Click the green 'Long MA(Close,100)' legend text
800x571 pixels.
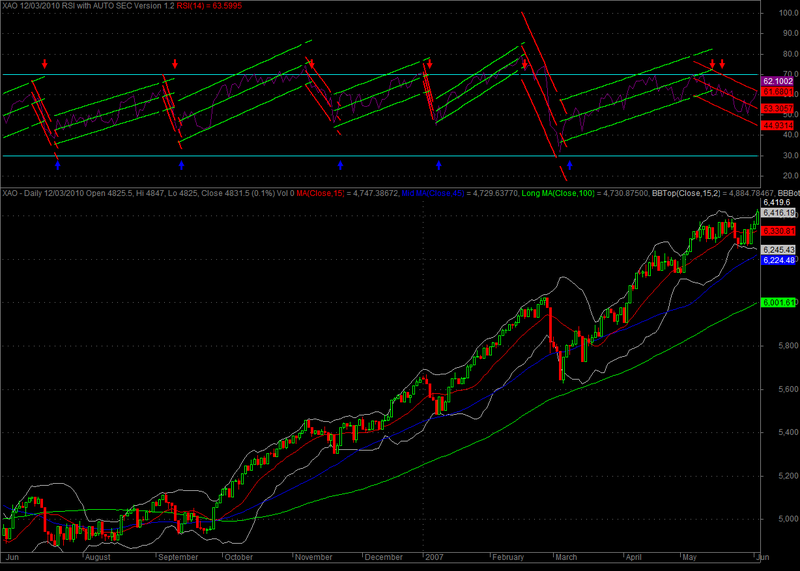[557, 193]
